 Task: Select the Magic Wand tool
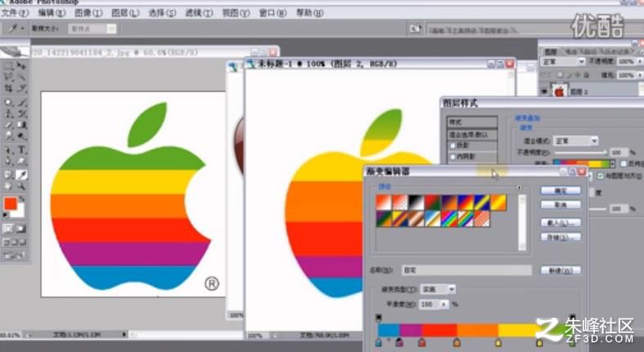(22, 77)
